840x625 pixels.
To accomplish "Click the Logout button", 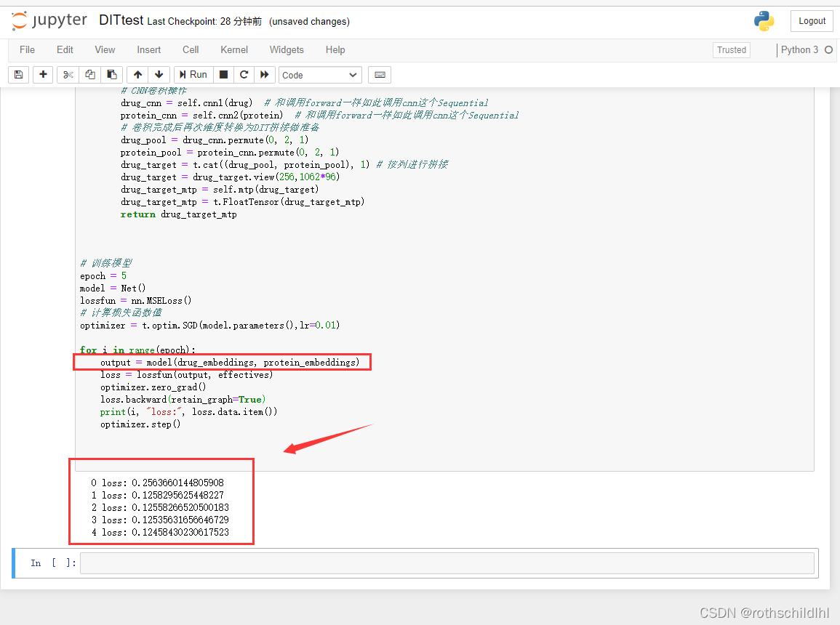I will point(811,20).
